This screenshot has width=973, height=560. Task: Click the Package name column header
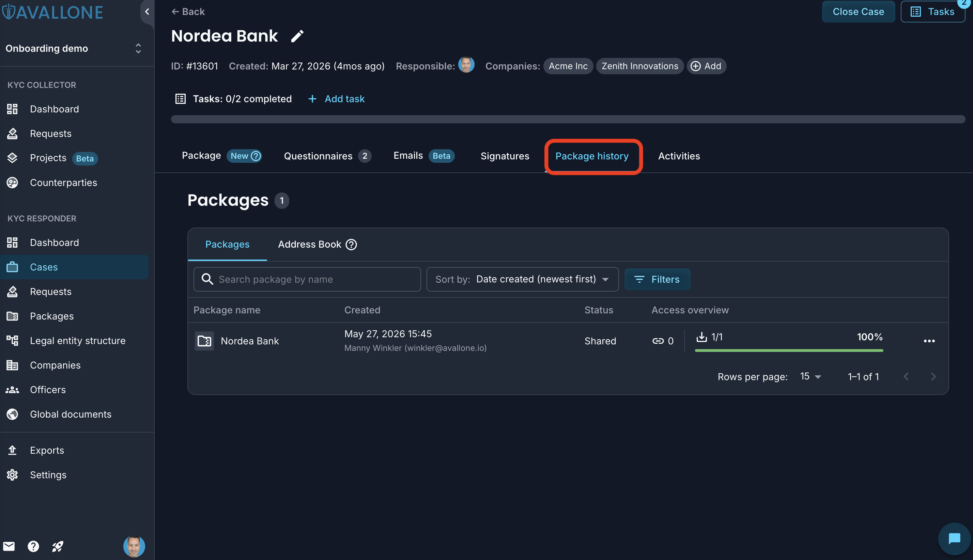coord(227,310)
